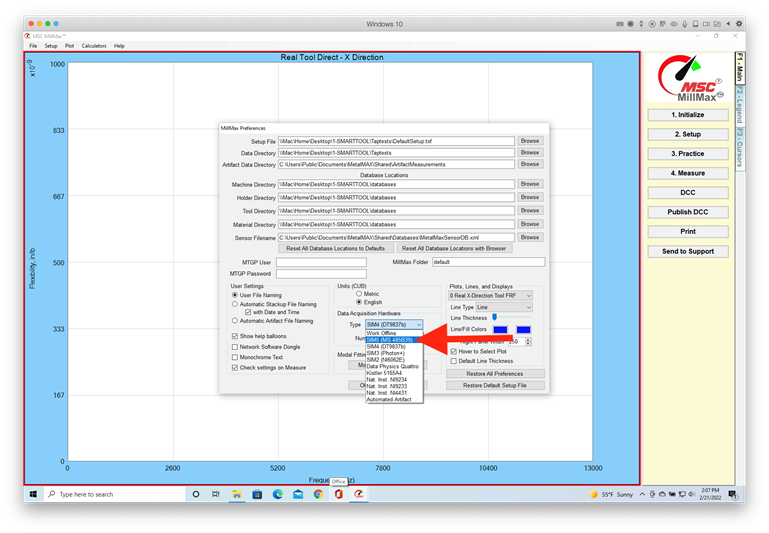Click the '1. Initialize' button
The width and height of the screenshot is (769, 533).
click(x=688, y=115)
